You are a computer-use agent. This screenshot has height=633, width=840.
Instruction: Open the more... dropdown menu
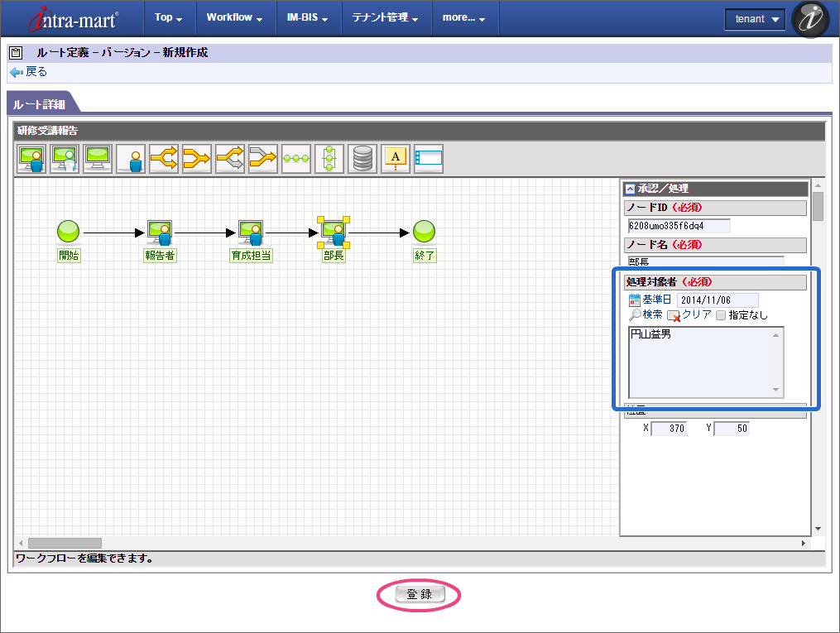point(463,17)
